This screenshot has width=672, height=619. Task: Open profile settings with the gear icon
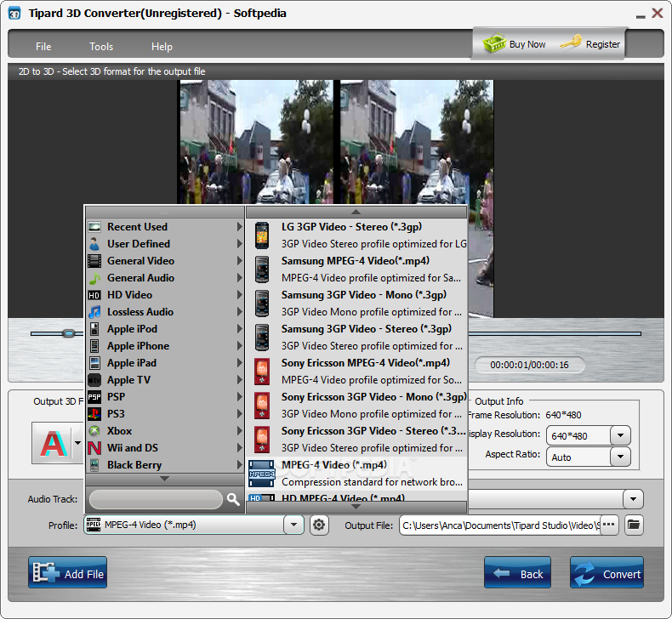(x=319, y=525)
